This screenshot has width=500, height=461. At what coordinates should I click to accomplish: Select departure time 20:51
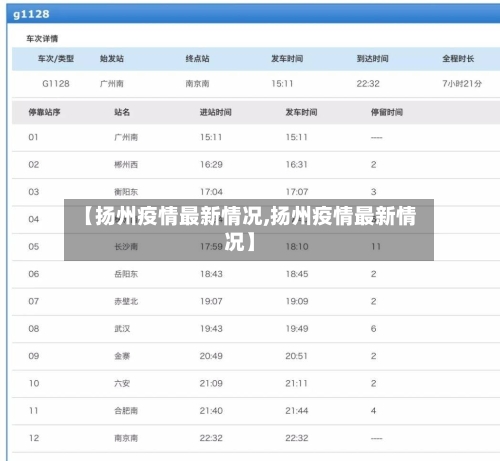296,356
